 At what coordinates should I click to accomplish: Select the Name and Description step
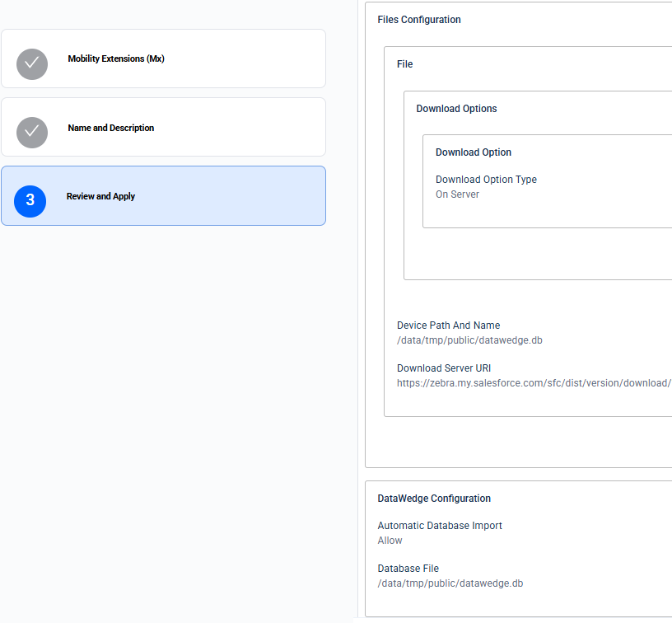click(165, 128)
